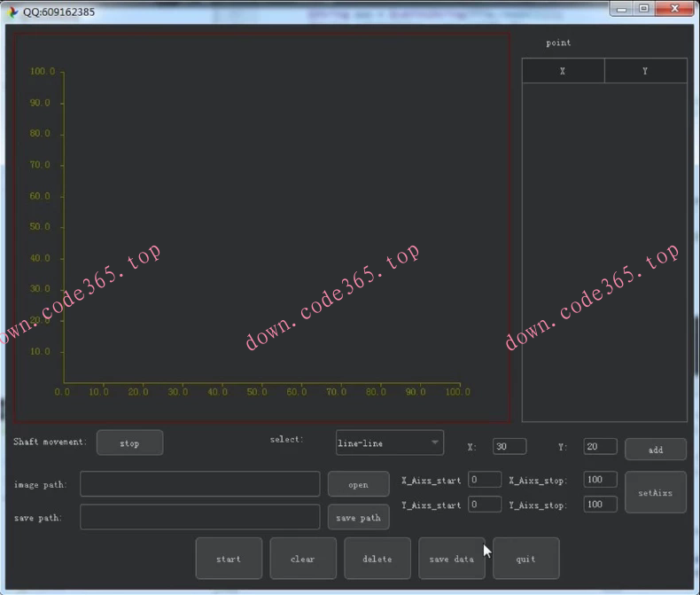The width and height of the screenshot is (700, 595).
Task: Open the line-line select dropdown
Action: [x=389, y=442]
